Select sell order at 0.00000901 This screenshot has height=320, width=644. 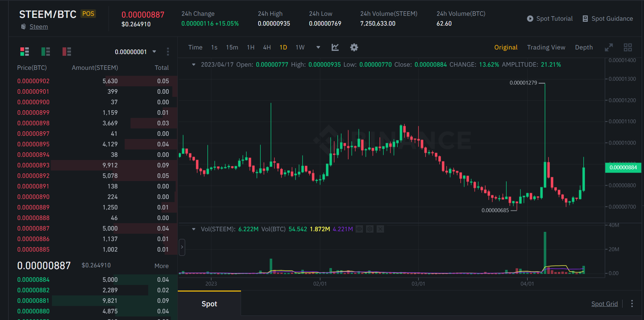tap(93, 92)
